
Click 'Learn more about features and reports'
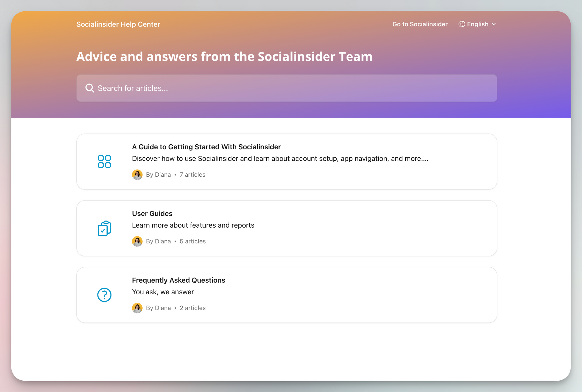[193, 225]
